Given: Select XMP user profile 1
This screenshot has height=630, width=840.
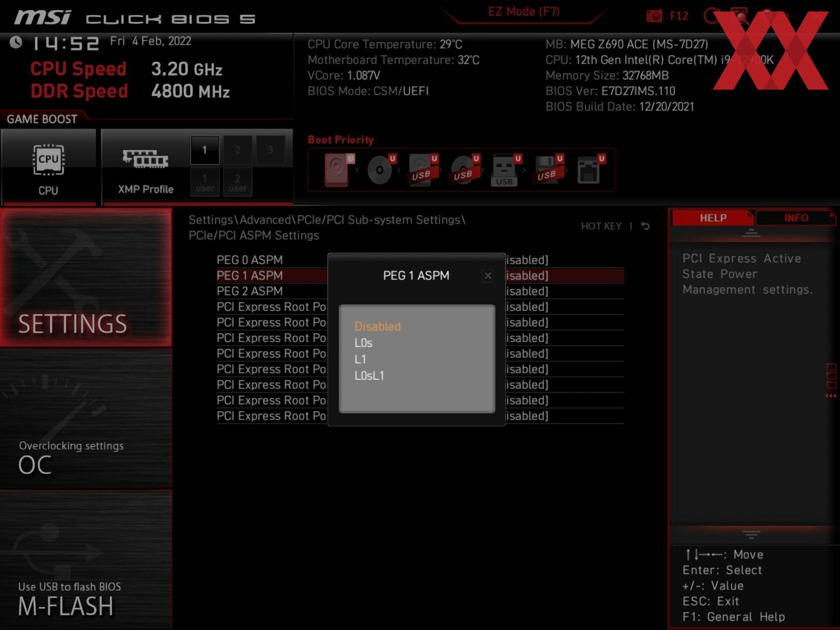Looking at the screenshot, I should [205, 182].
